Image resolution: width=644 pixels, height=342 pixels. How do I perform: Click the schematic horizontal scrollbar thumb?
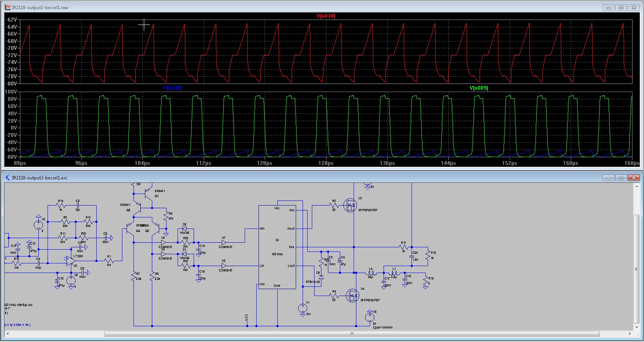coord(352,334)
